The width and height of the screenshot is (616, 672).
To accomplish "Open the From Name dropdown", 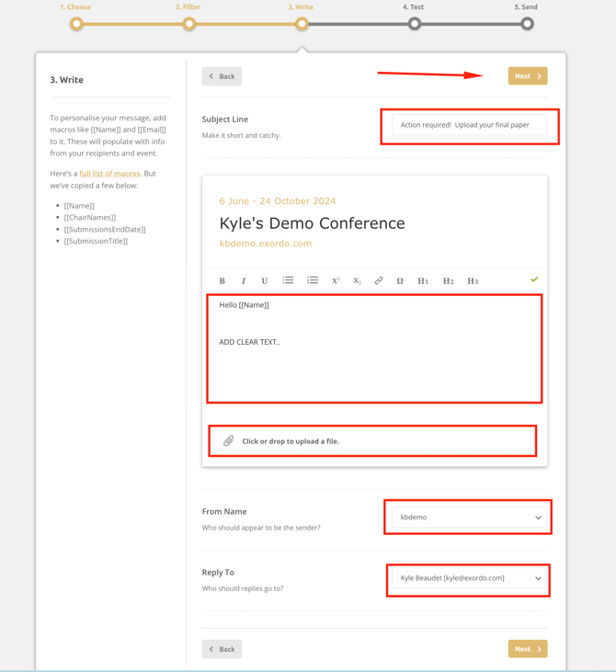I will coord(469,518).
